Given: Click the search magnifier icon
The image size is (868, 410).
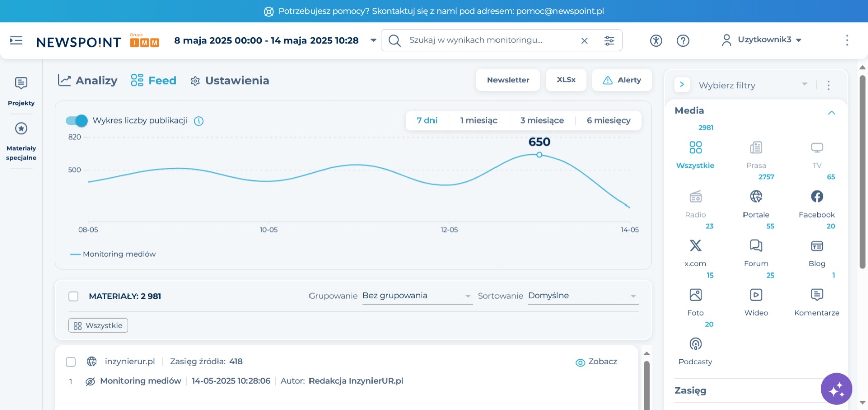Looking at the screenshot, I should tap(395, 40).
